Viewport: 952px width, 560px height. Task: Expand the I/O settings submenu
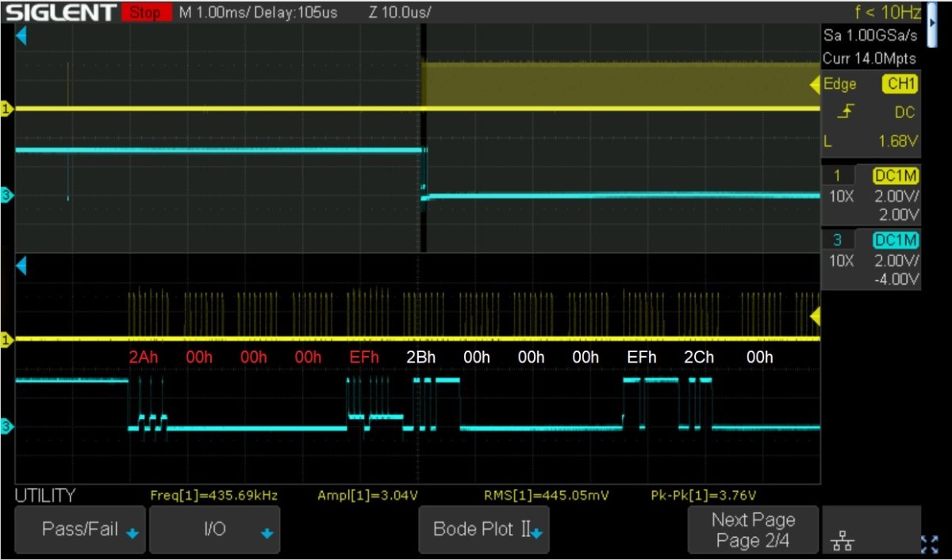(x=214, y=529)
